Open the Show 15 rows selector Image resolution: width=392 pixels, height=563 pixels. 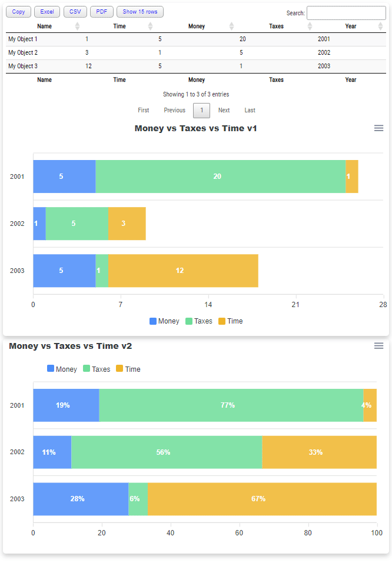tap(139, 12)
